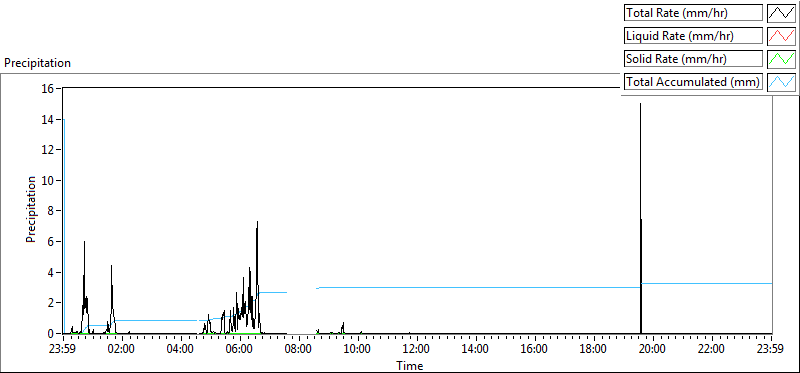This screenshot has height=373, width=800.
Task: Click the 12:00 time axis label
Action: 417,350
